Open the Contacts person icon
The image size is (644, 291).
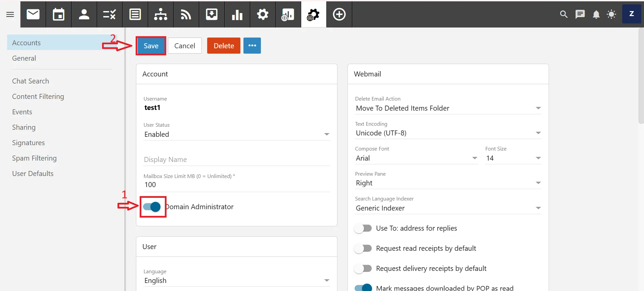(x=84, y=14)
